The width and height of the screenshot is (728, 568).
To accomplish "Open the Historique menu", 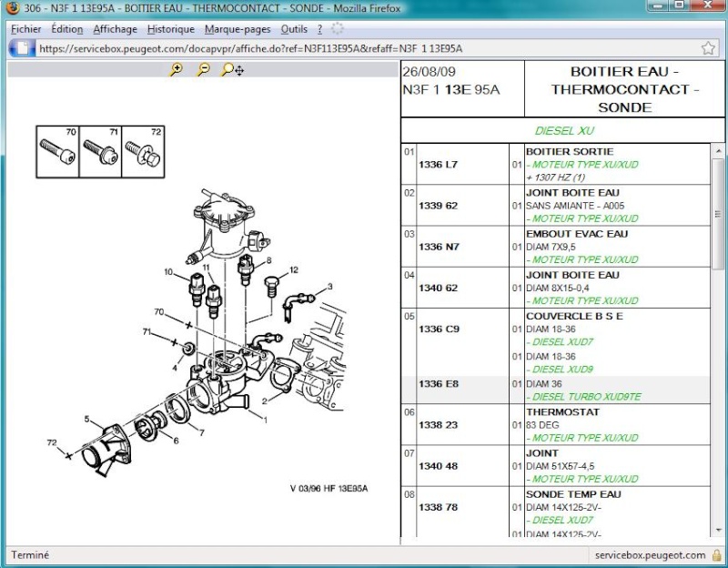I will [171, 29].
